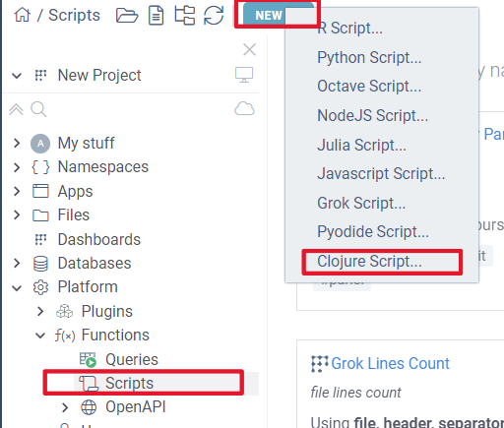Click the Functions f(x) icon
The image size is (504, 428).
(65, 336)
